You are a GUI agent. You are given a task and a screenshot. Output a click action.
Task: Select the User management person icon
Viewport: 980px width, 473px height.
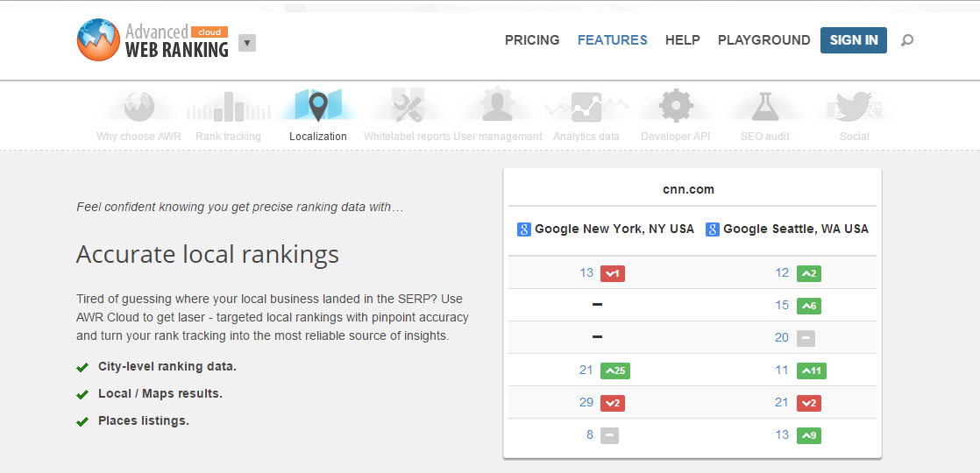[x=498, y=105]
